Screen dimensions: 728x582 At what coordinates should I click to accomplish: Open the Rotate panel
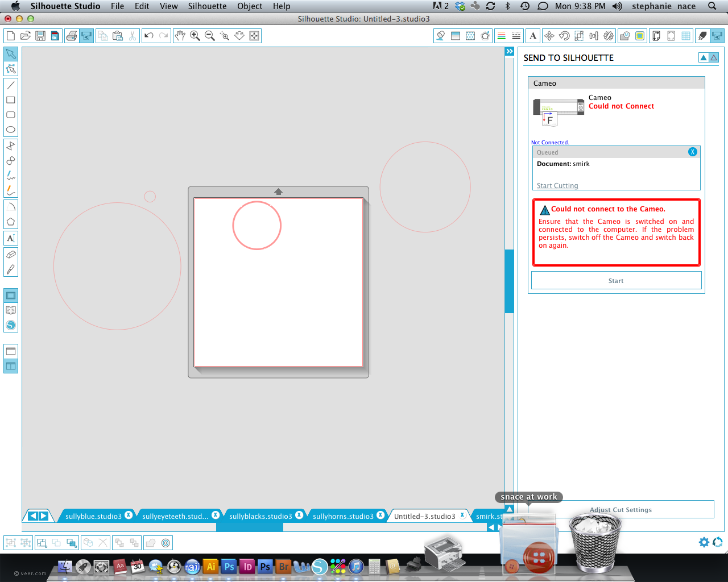pos(564,36)
